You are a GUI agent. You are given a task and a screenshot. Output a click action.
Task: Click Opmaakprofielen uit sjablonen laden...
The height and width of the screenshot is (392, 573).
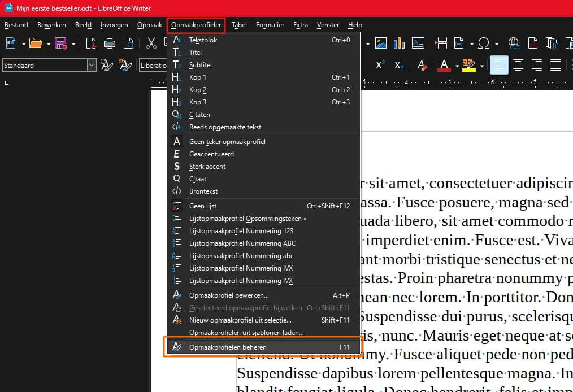[246, 333]
